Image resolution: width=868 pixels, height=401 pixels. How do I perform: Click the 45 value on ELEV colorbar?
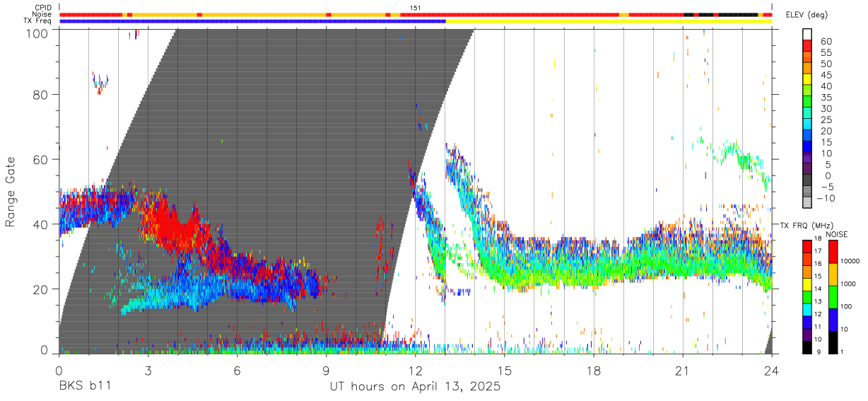click(825, 75)
